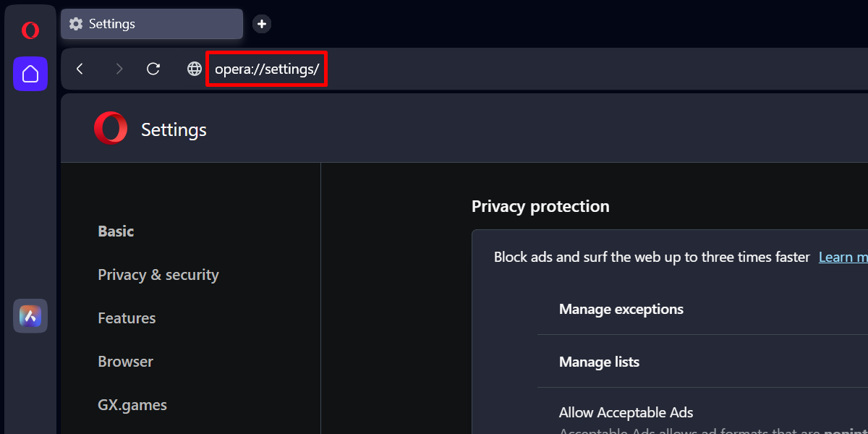Click the globe icon in the address bar
868x434 pixels.
(194, 68)
